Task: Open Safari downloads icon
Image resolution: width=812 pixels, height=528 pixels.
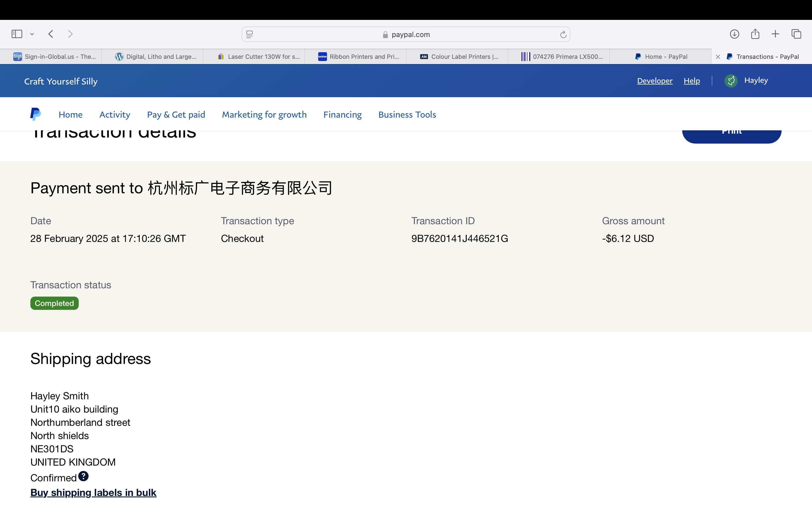Action: tap(735, 34)
